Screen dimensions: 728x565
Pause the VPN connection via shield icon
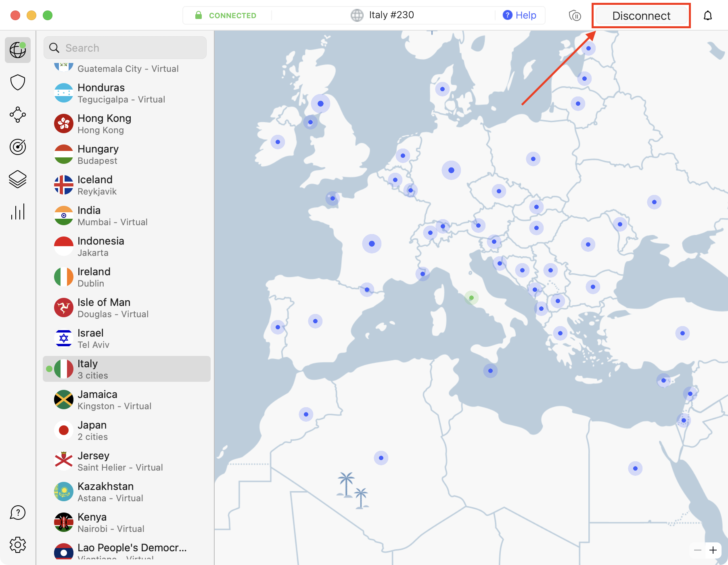click(575, 16)
